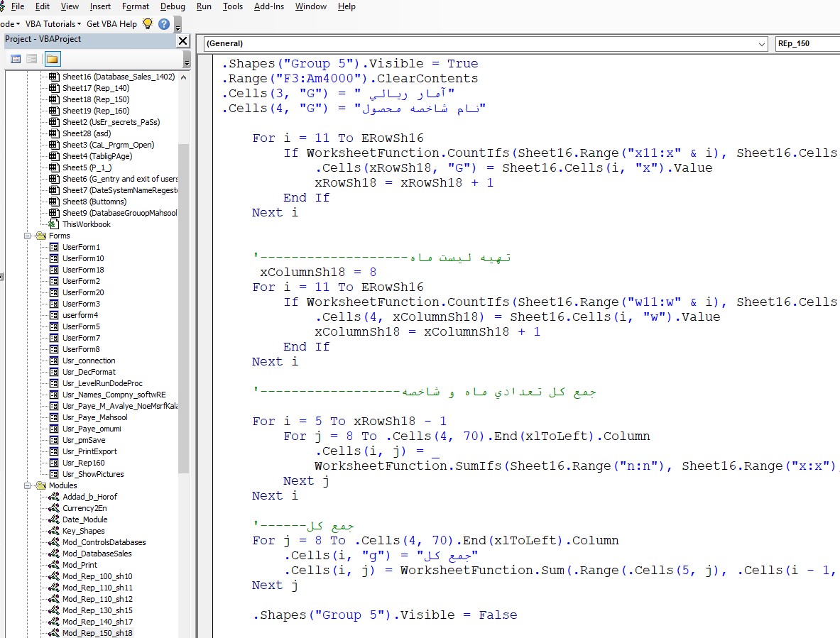Click the Project explorer vertical scrollbar
Screen dimensions: 840x638
[x=183, y=305]
